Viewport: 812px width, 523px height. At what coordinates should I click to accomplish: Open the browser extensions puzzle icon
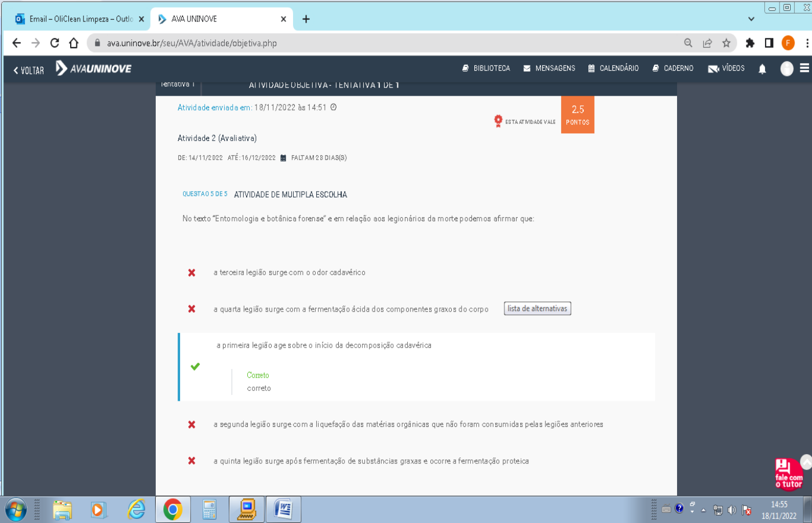coord(750,43)
